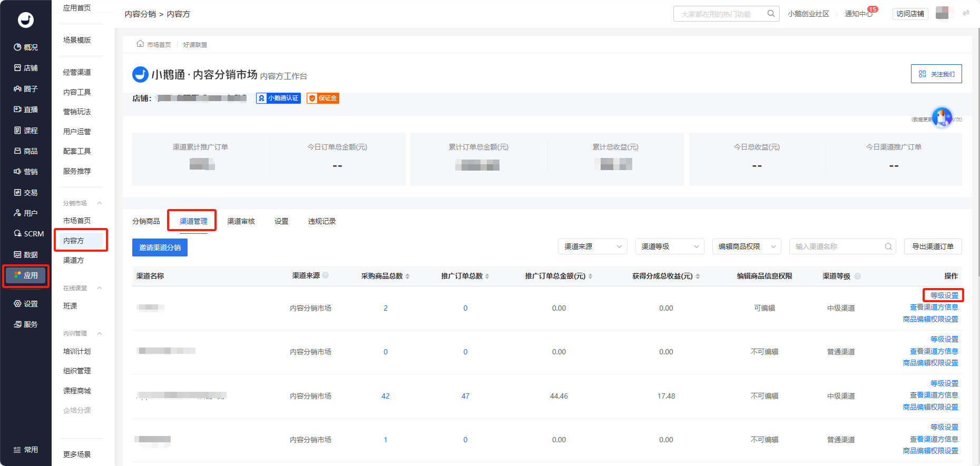980x466 pixels.
Task: Switch to 渠道审核 tab
Action: (x=241, y=221)
